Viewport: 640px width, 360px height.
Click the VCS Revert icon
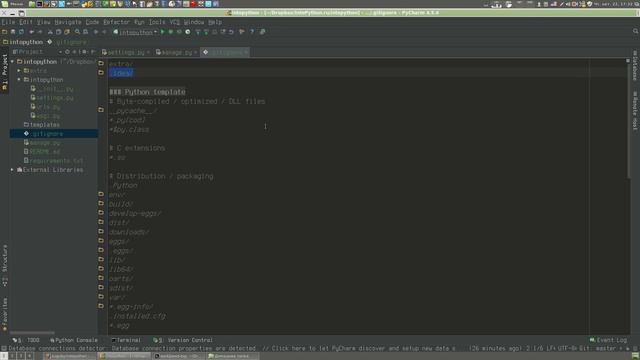pos(231,32)
